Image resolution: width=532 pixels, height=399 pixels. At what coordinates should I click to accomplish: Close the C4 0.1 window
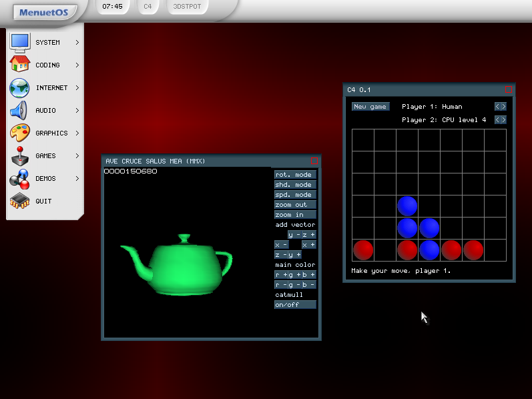(x=508, y=89)
